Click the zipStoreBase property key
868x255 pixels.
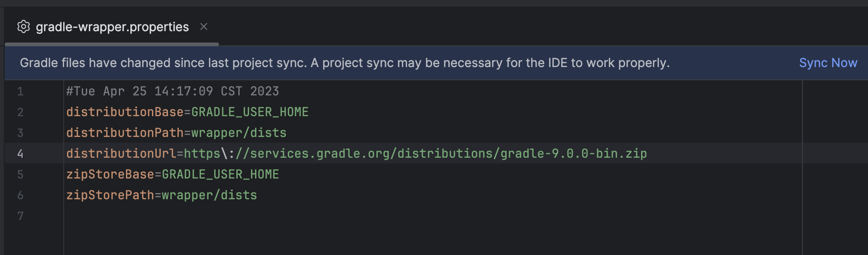pos(110,174)
